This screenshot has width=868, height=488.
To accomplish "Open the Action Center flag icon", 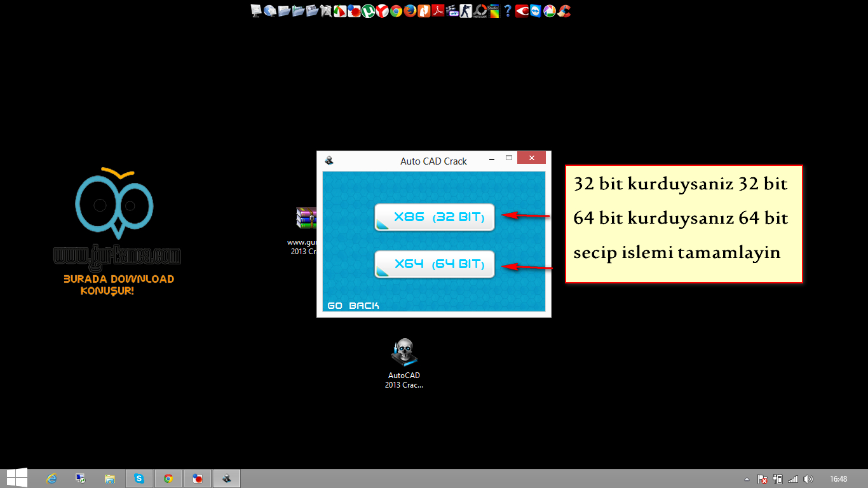I will click(x=763, y=478).
